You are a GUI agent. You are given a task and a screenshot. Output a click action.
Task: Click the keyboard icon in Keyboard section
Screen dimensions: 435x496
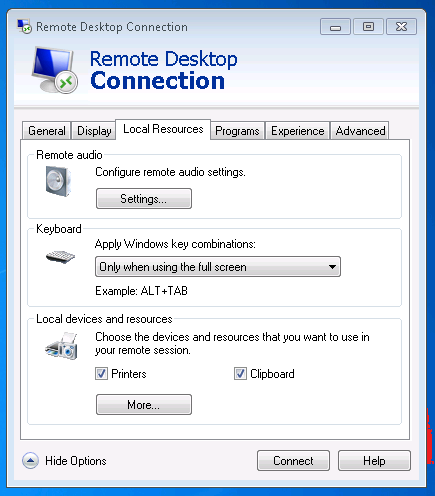(60, 257)
